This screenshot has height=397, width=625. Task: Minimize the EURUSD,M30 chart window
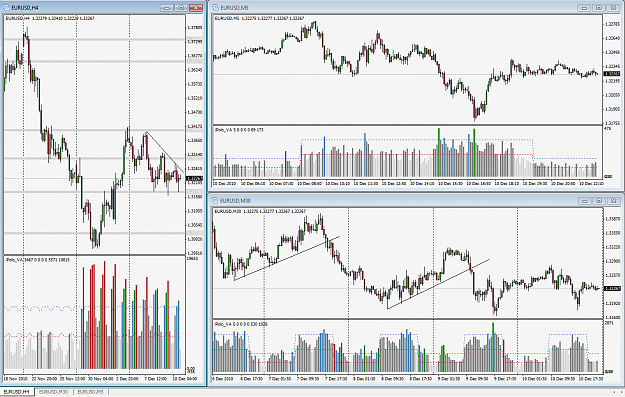coord(584,201)
